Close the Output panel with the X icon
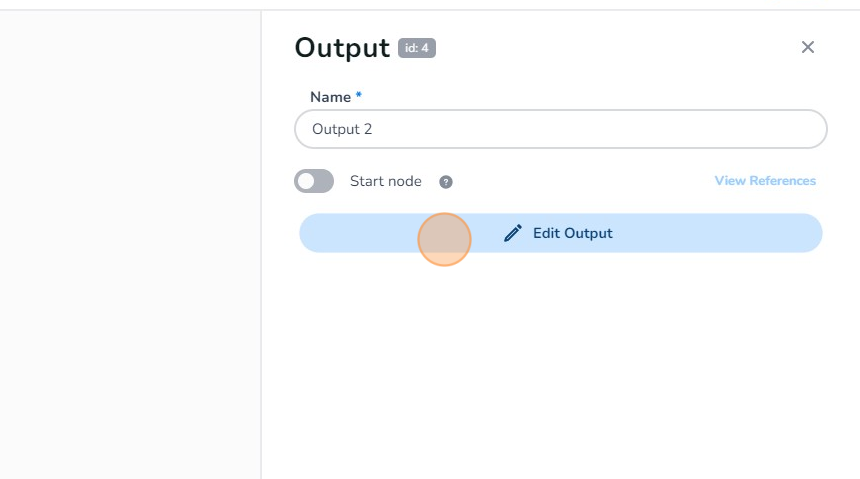 pos(808,47)
